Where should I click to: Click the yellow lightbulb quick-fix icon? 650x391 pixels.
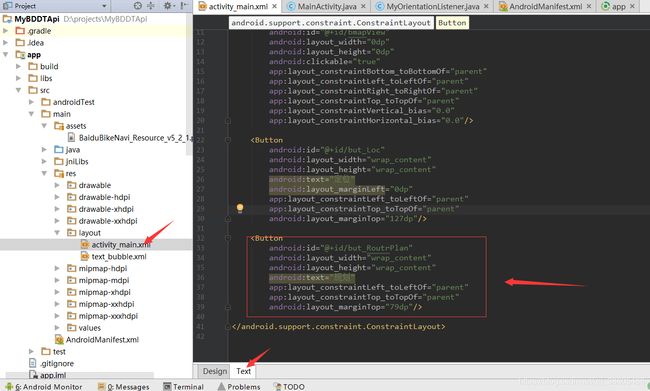coord(240,208)
